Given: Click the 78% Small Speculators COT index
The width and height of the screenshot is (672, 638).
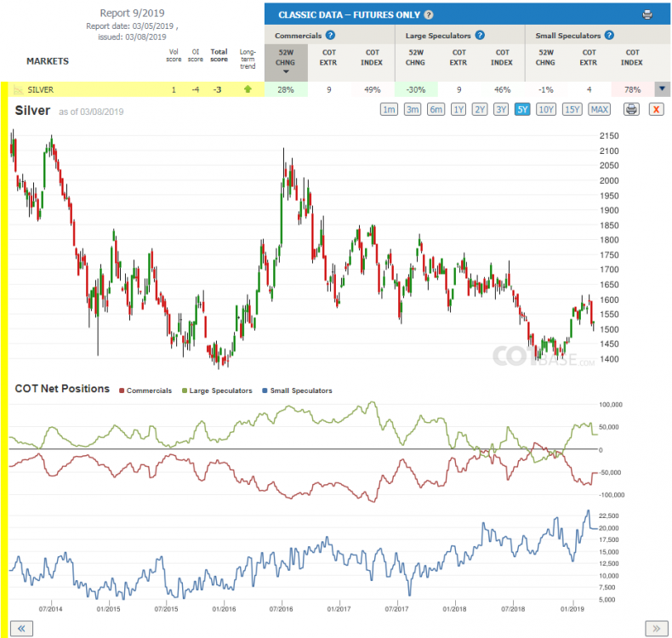Looking at the screenshot, I should pyautogui.click(x=633, y=89).
